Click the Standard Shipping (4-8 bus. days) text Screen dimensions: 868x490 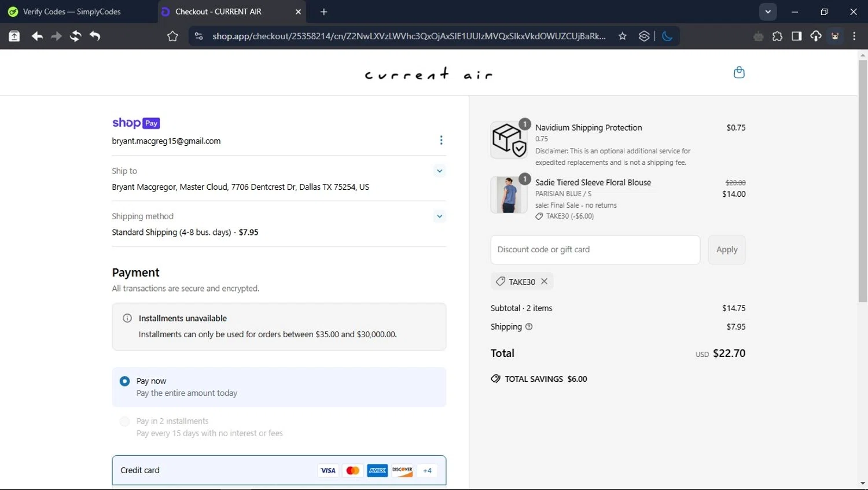pos(171,232)
